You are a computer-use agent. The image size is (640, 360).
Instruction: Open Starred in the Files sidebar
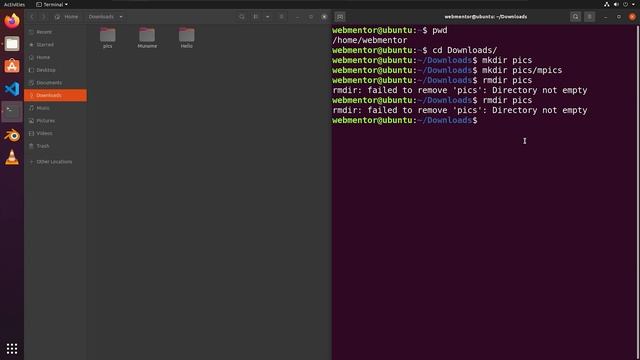tap(56, 44)
